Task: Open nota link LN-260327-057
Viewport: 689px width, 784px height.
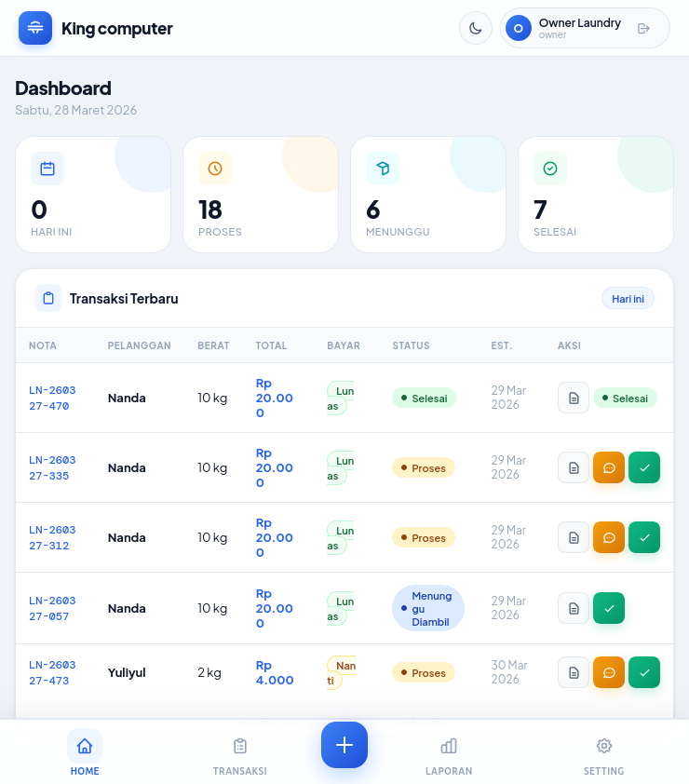Action: 52,608
